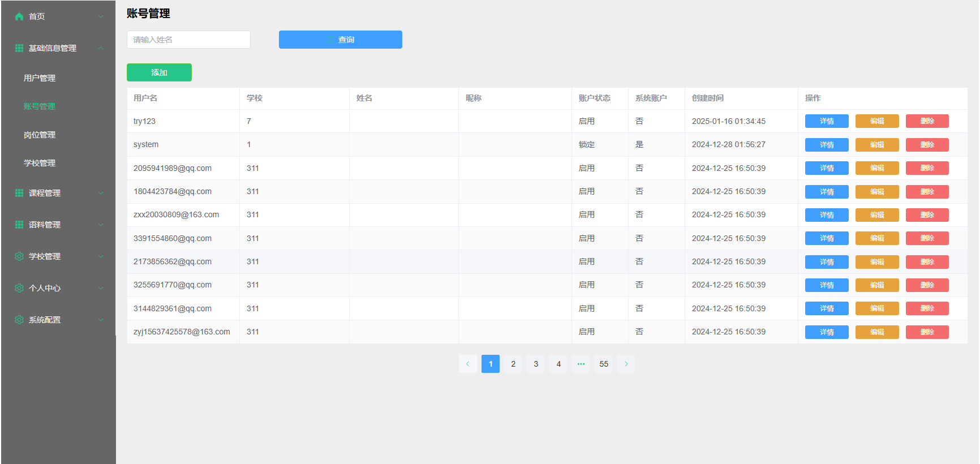Click the username zyj15637425578@163.com
980x464 pixels.
[182, 332]
